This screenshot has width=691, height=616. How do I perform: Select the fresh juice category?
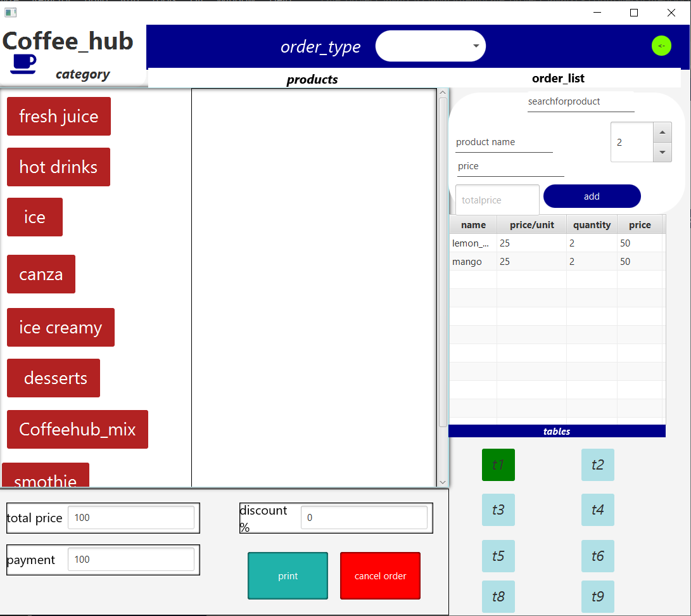click(x=59, y=117)
